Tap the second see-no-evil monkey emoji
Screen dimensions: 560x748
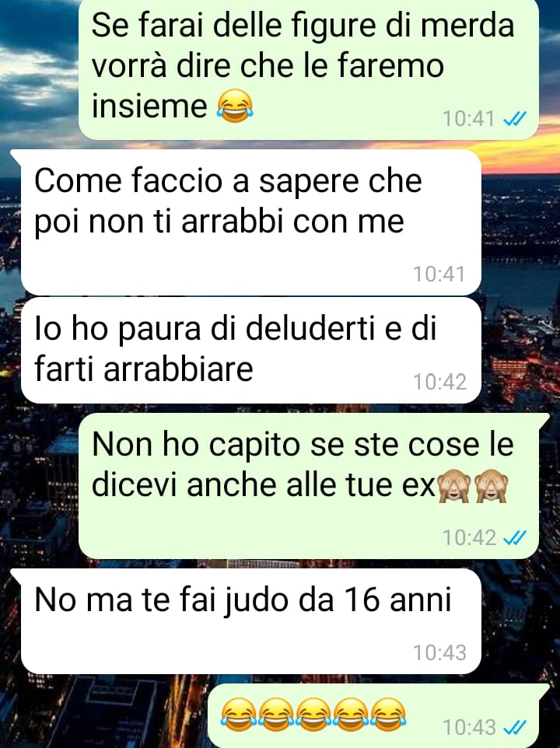pyautogui.click(x=492, y=486)
